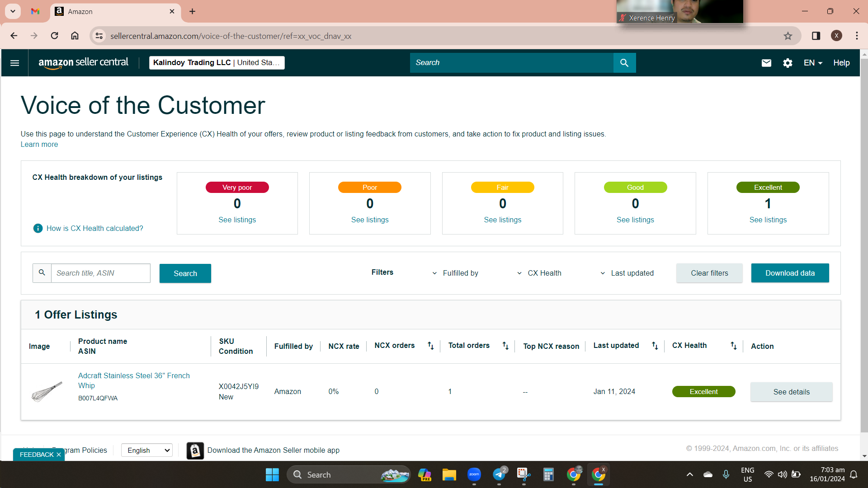868x488 pixels.
Task: Open Chrome side panel
Action: pos(816,36)
